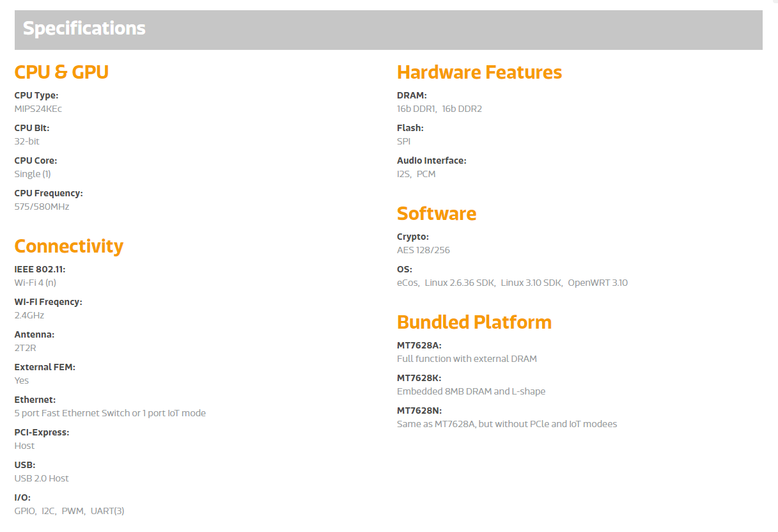Screen dimensions: 778x532
Task: Click the MT7628N label
Action: (419, 411)
